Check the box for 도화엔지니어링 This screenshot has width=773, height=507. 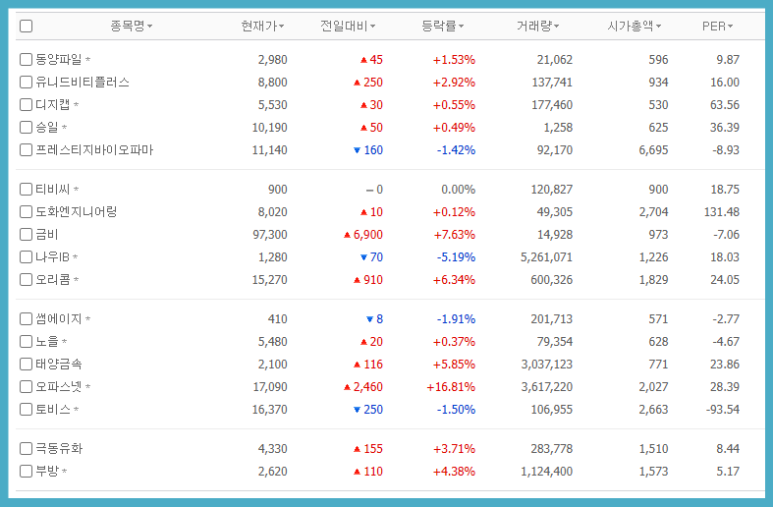coord(26,212)
